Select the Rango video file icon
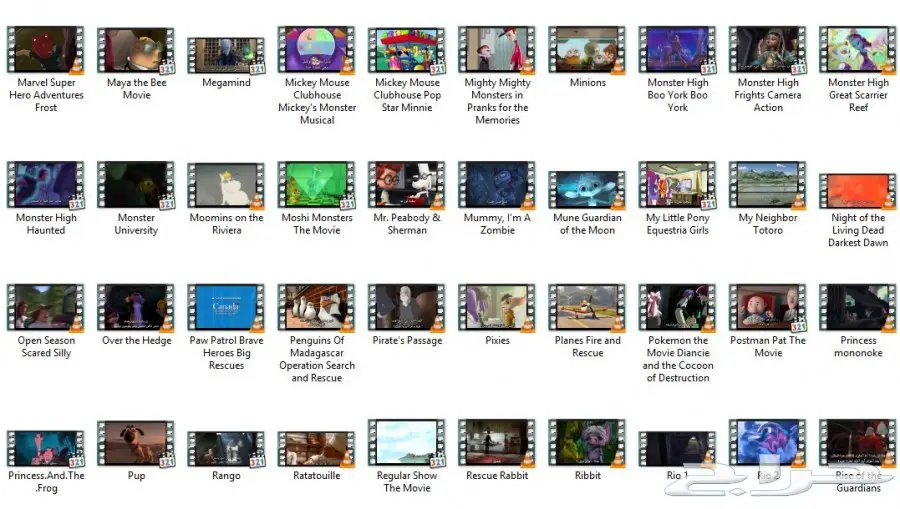Viewport: 900px width, 509px height. tap(226, 448)
